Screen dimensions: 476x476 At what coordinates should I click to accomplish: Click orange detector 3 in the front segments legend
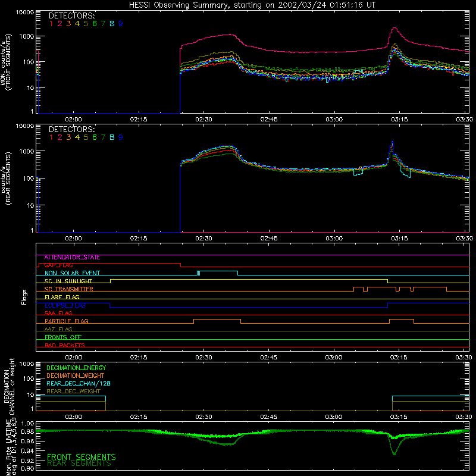click(68, 24)
